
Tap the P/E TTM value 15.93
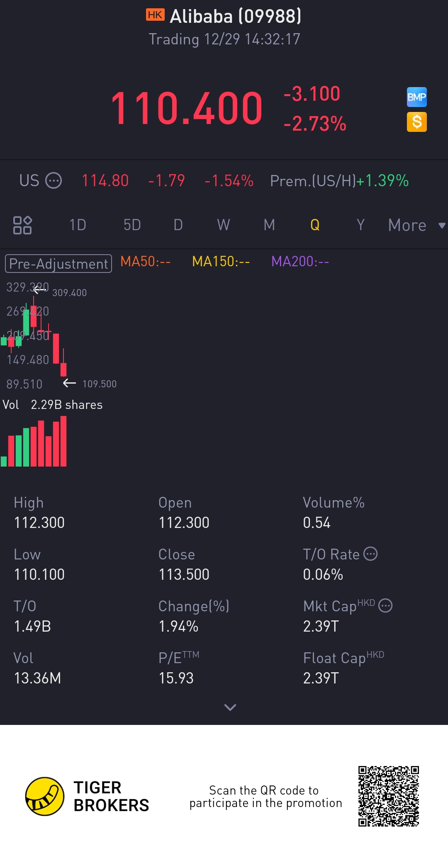click(176, 678)
